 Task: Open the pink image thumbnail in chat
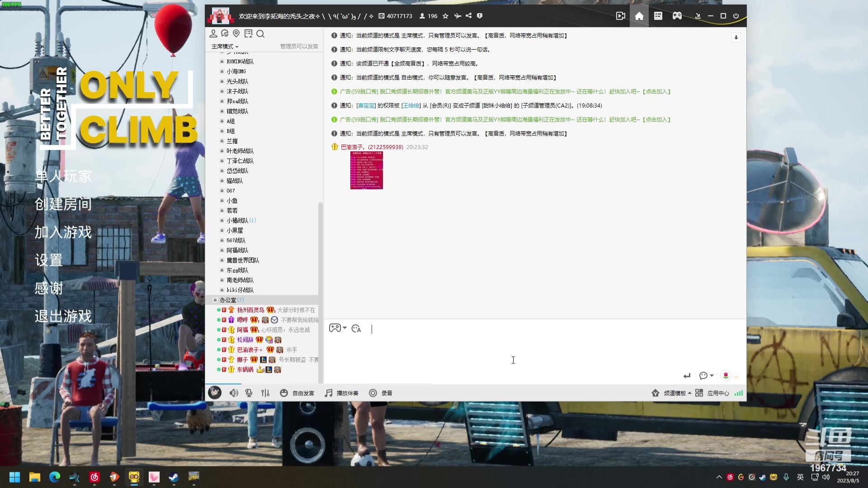[367, 170]
